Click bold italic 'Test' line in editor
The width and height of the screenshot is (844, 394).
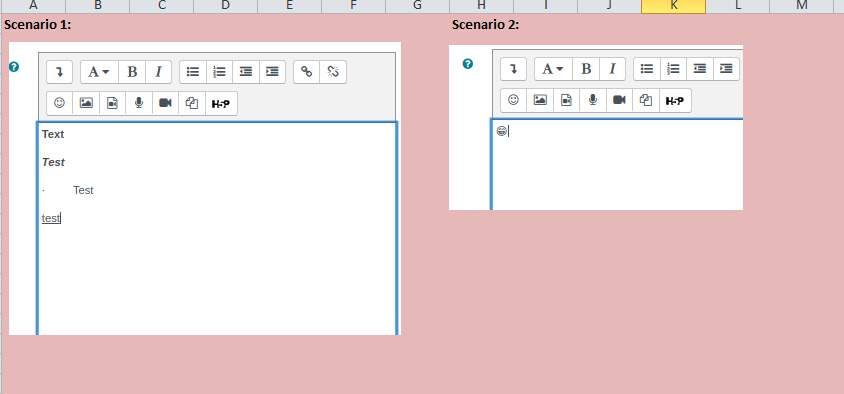pos(53,162)
